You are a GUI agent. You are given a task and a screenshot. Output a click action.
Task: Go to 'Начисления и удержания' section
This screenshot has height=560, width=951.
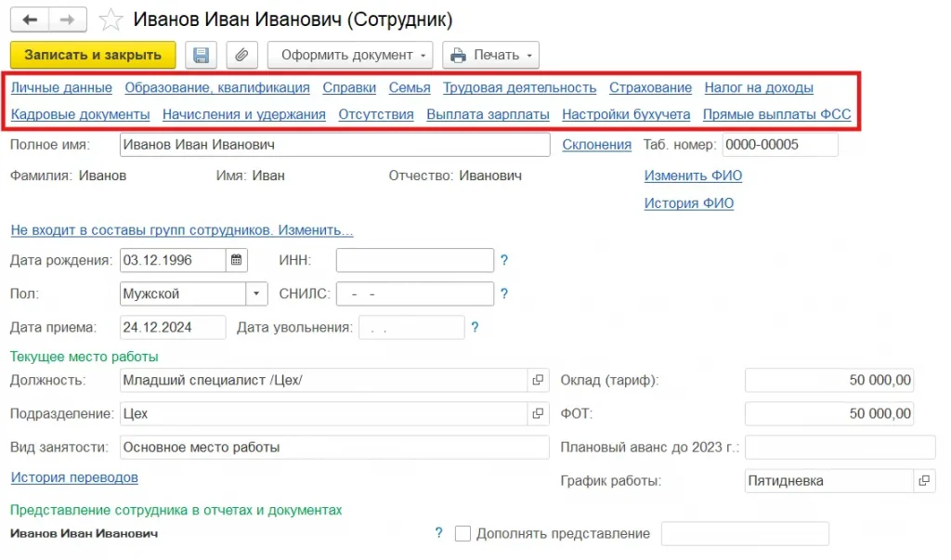pyautogui.click(x=243, y=114)
